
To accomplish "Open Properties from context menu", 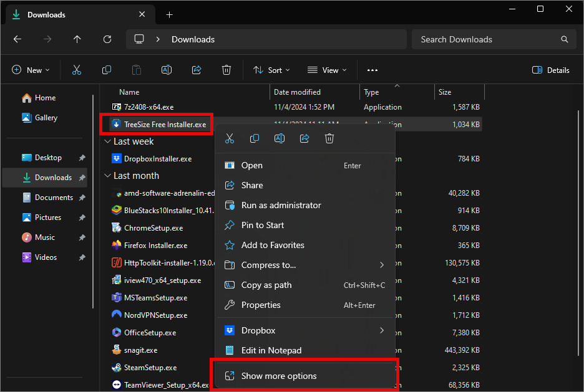I will [x=304, y=305].
